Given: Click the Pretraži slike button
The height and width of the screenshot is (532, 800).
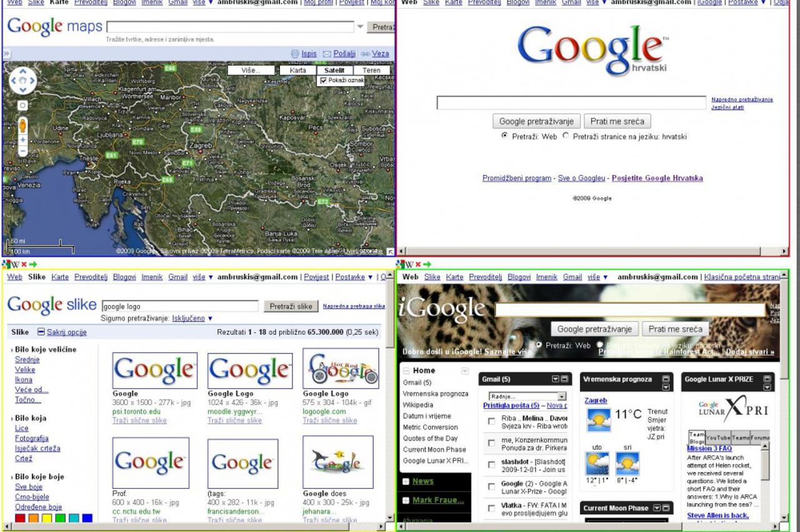Looking at the screenshot, I should [291, 306].
